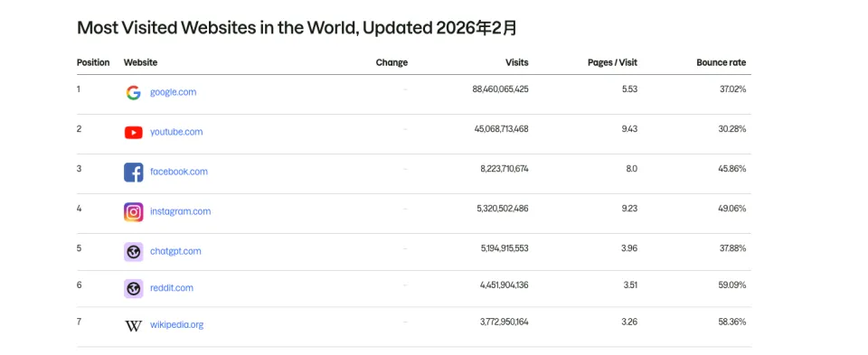
Task: Click bounce rate 45.86% for facebook.com
Action: [x=732, y=169]
